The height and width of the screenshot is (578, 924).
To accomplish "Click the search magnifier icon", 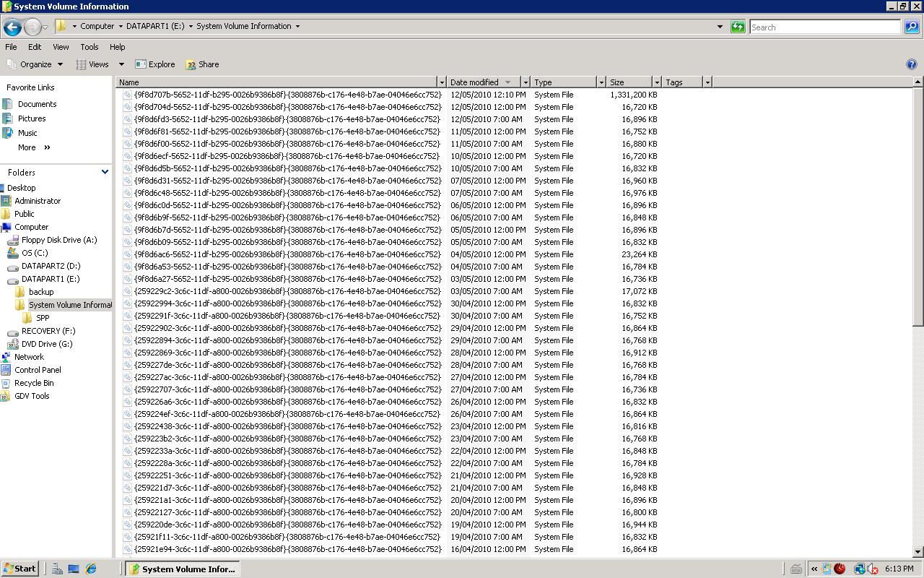I will 911,27.
